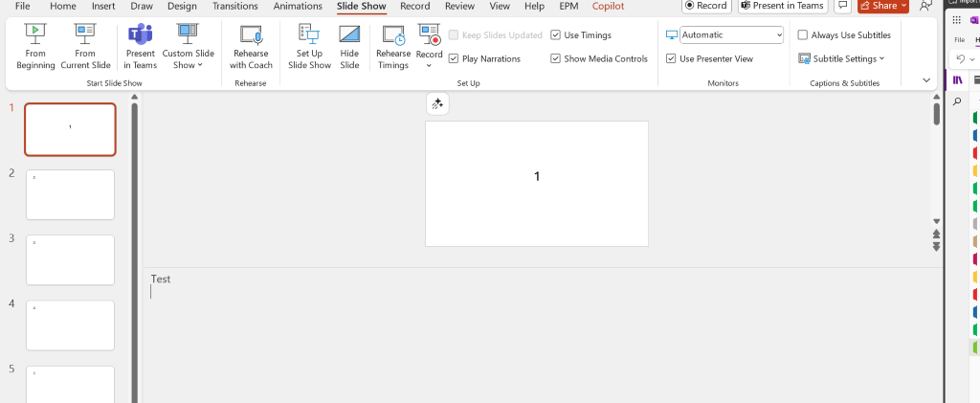Image resolution: width=980 pixels, height=403 pixels.
Task: Open the Animations tab
Action: (299, 7)
